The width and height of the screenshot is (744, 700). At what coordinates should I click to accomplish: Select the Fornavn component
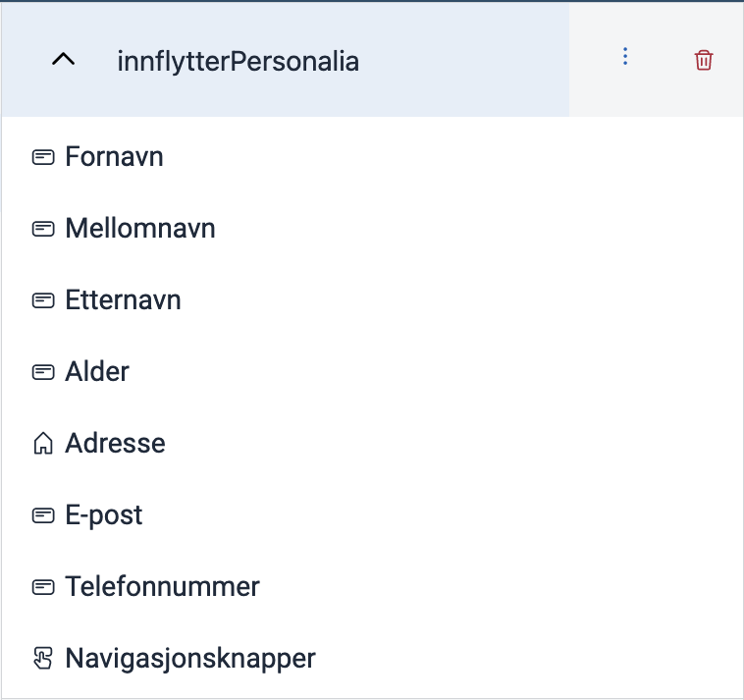(372, 157)
